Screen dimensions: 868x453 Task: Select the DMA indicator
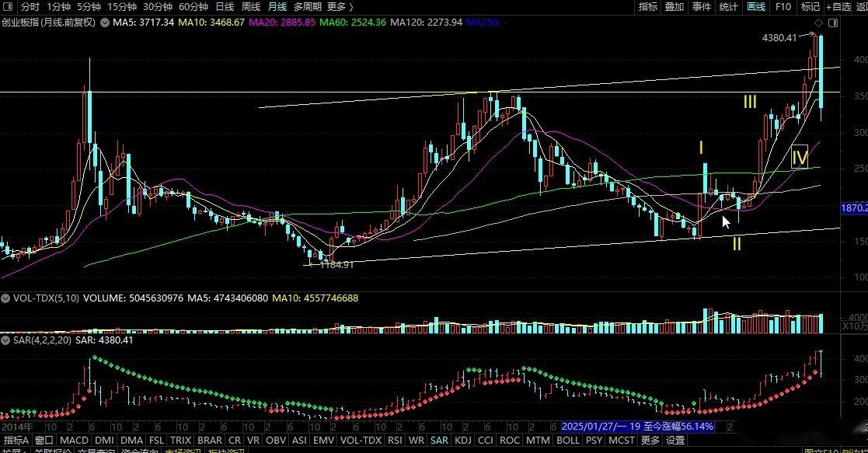131,441
